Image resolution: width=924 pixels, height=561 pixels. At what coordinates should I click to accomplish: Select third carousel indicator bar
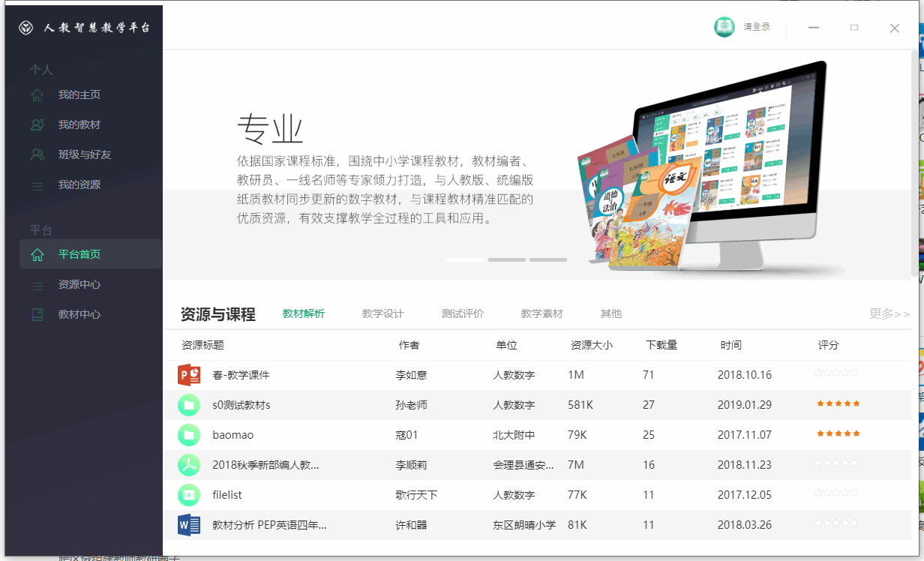coord(548,260)
